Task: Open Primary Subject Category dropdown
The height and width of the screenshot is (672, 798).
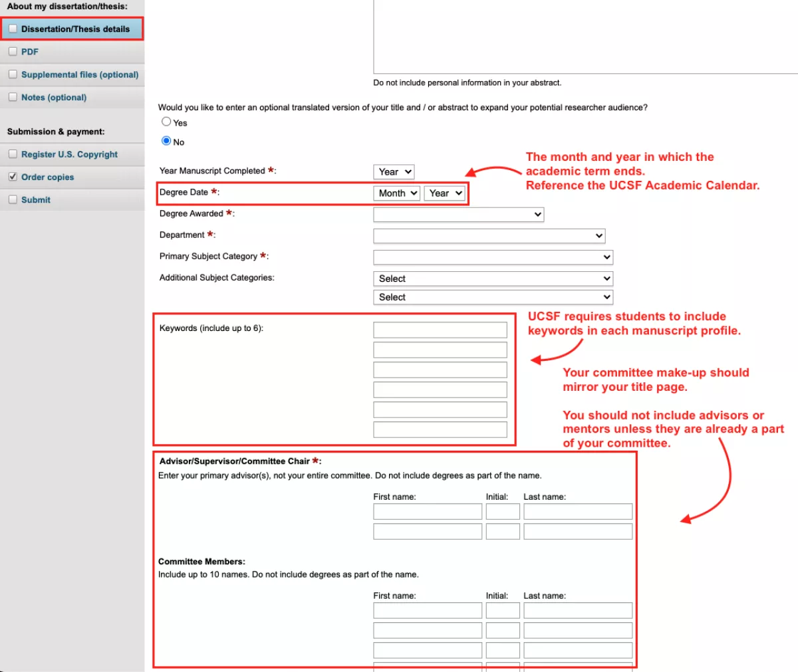Action: [493, 257]
